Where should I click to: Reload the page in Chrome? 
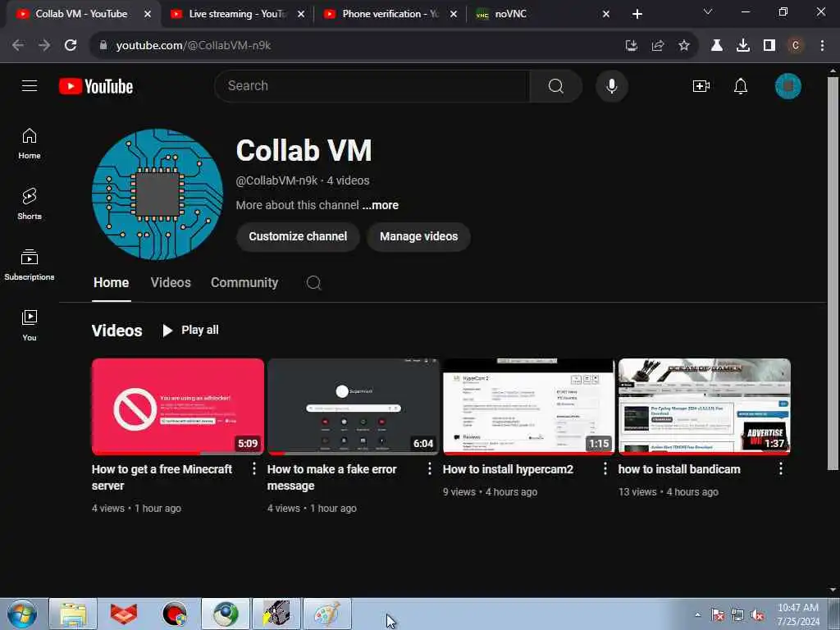pyautogui.click(x=71, y=45)
